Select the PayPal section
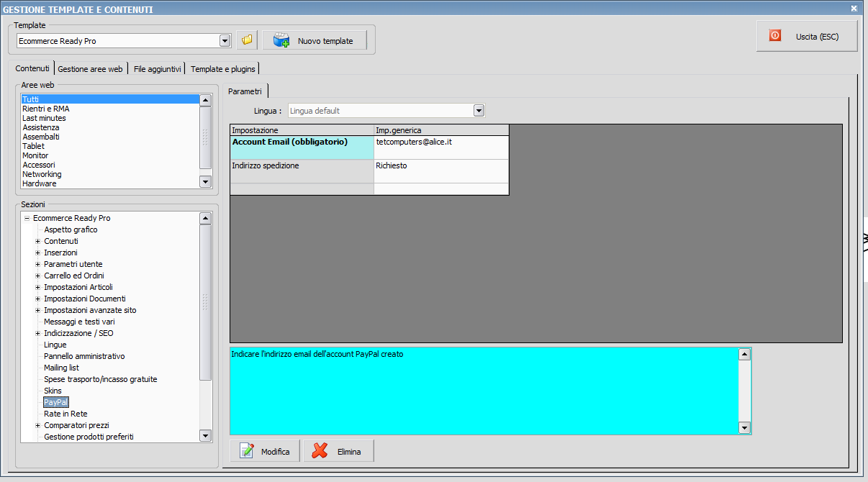The image size is (868, 482). point(56,402)
